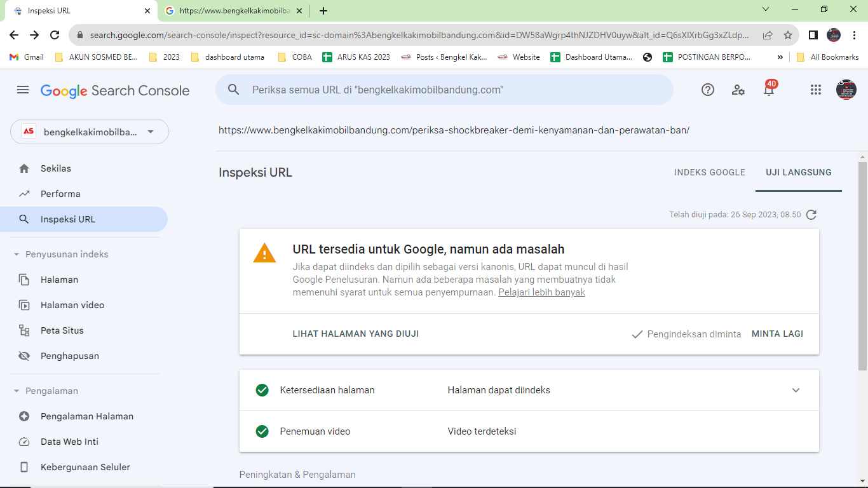
Task: Open the Google apps grid
Action: click(816, 90)
